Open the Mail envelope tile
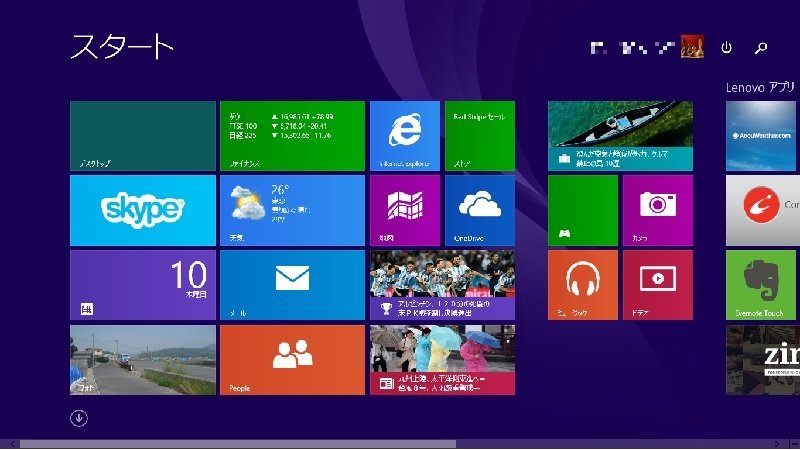This screenshot has width=800, height=450. point(292,285)
